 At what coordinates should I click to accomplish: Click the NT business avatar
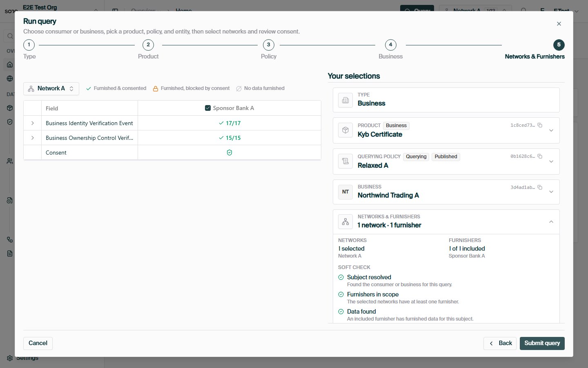click(x=345, y=192)
